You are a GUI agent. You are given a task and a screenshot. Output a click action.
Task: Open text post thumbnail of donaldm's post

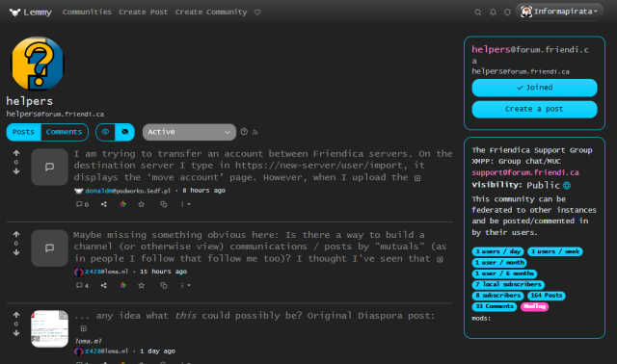tap(49, 167)
